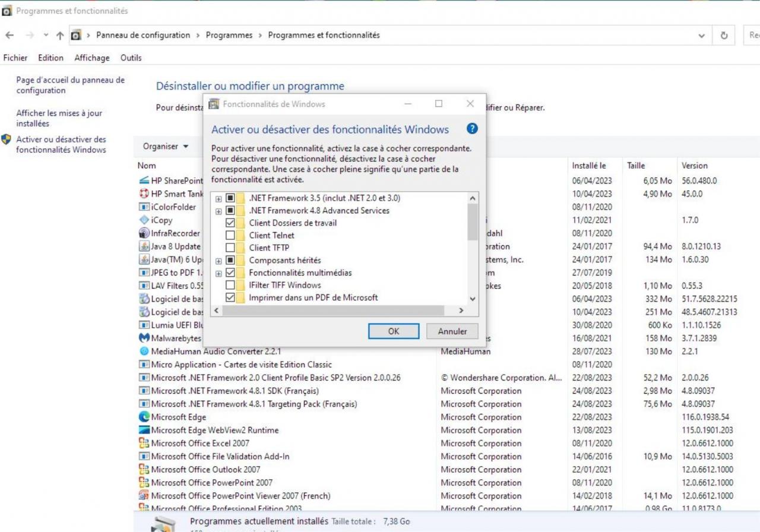
Task: Uncheck Fonctionnalités multimédias
Action: point(230,273)
